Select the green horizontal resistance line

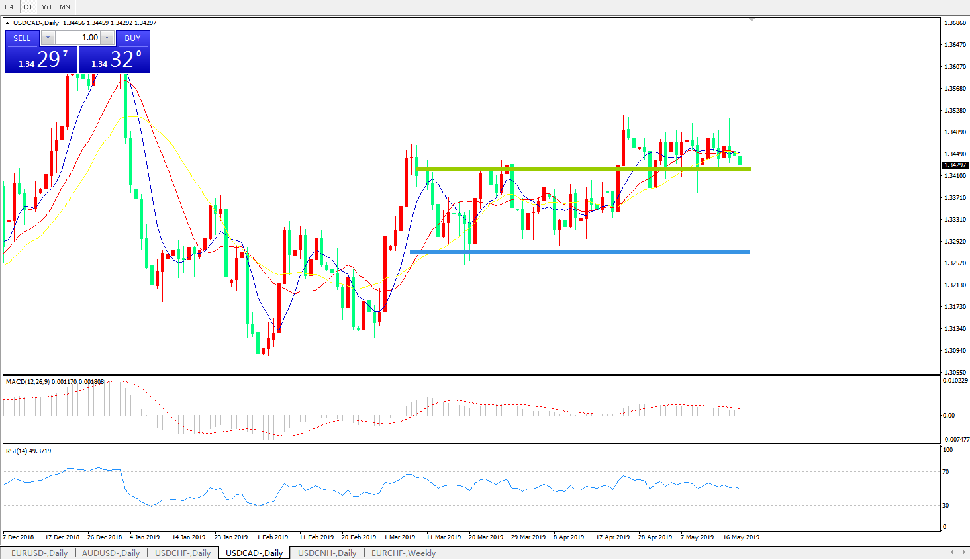coord(583,169)
